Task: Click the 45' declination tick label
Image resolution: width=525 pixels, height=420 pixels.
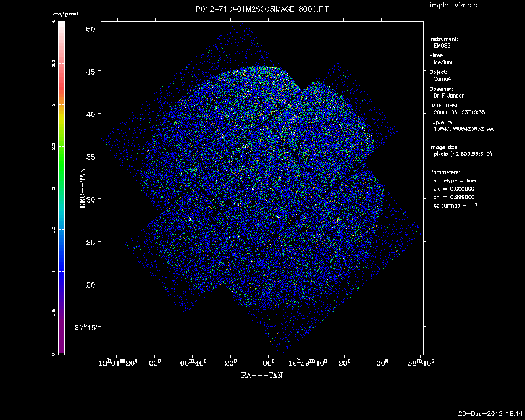Action: pos(91,72)
